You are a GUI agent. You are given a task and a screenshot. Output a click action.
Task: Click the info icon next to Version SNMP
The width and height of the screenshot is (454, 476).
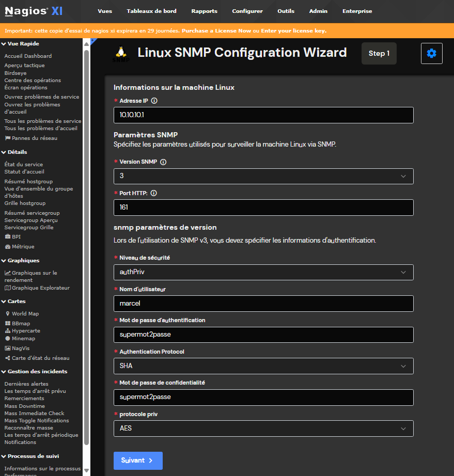pos(163,162)
